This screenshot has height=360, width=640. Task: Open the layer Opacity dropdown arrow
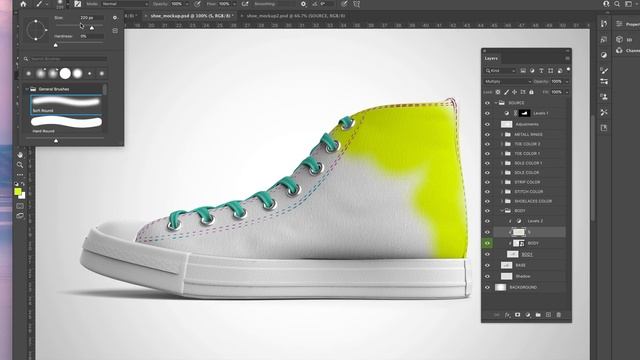(567, 82)
